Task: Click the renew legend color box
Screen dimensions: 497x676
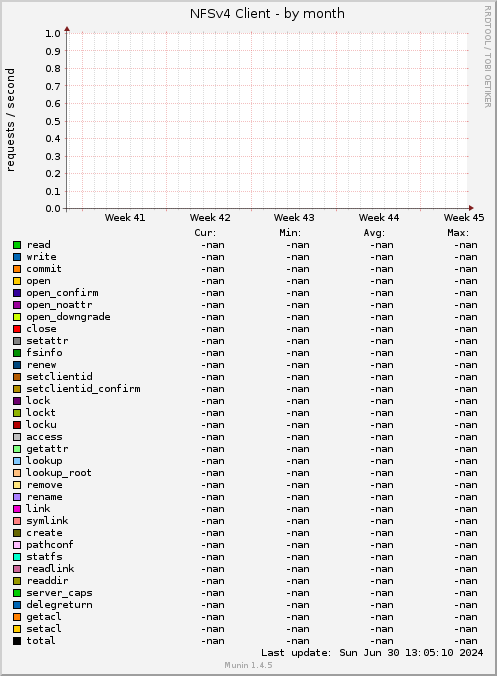Action: (x=17, y=365)
